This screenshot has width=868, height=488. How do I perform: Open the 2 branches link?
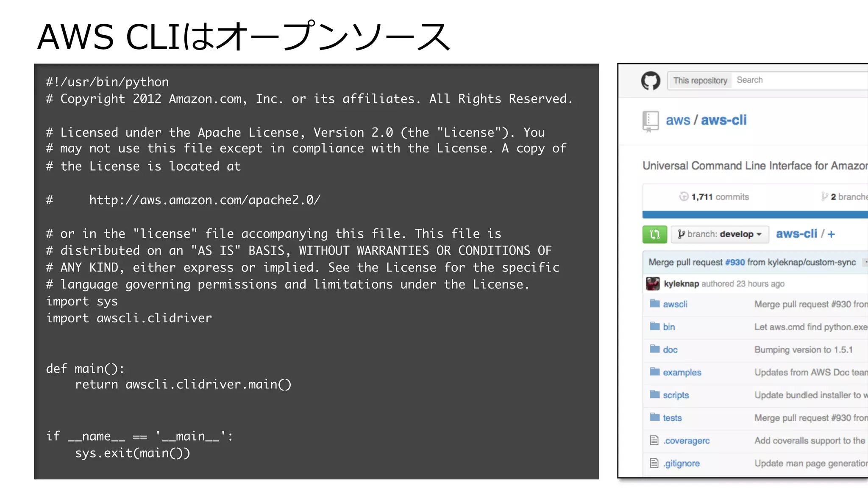[845, 197]
